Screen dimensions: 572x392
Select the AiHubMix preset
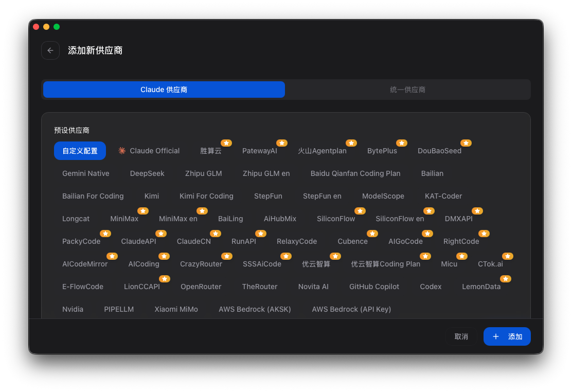[x=280, y=219]
